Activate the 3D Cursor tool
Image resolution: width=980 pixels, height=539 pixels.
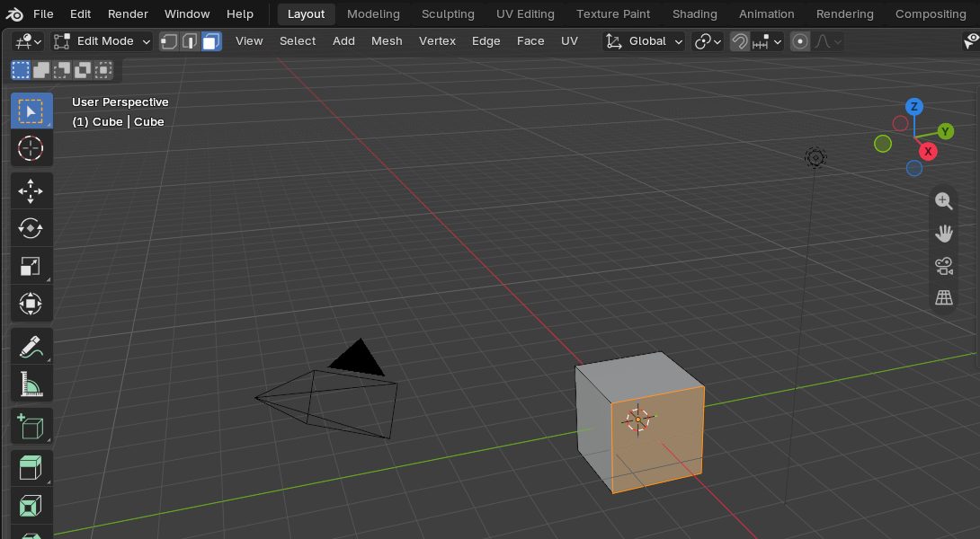tap(31, 148)
